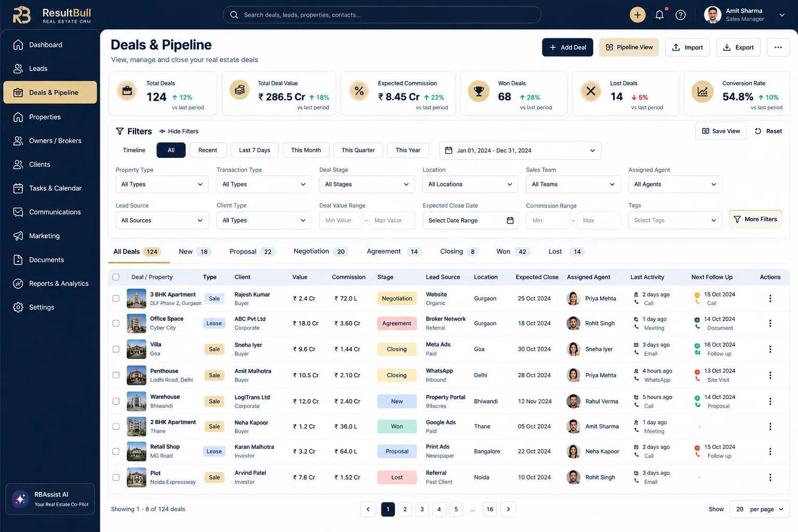
Task: Expand the Assigned Agent dropdown
Action: 675,184
